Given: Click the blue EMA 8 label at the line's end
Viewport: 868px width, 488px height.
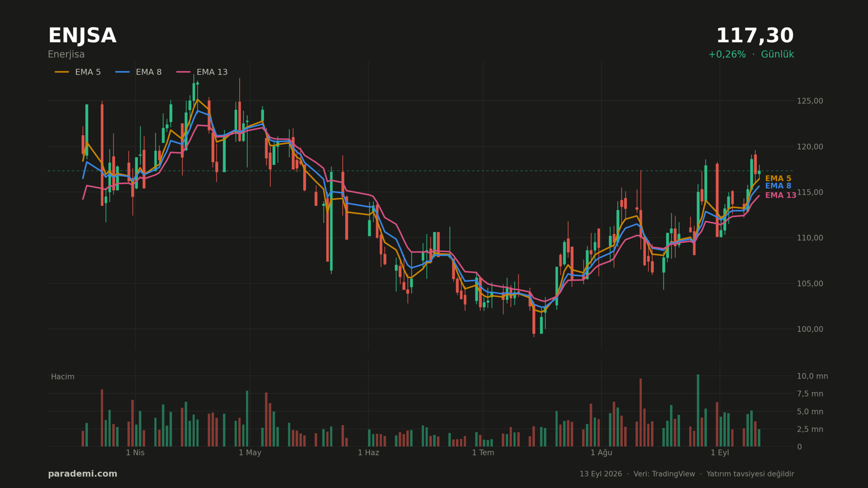Looking at the screenshot, I should [778, 186].
